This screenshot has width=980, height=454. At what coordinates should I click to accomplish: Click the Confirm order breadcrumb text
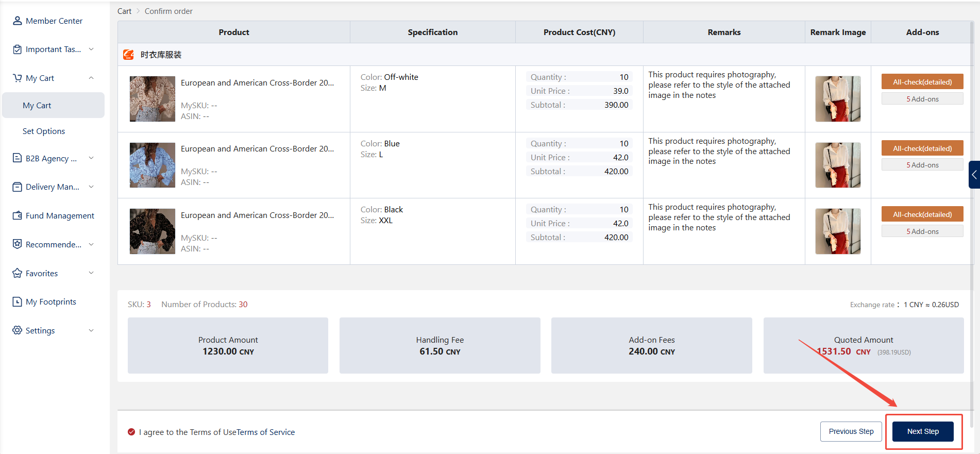point(168,11)
